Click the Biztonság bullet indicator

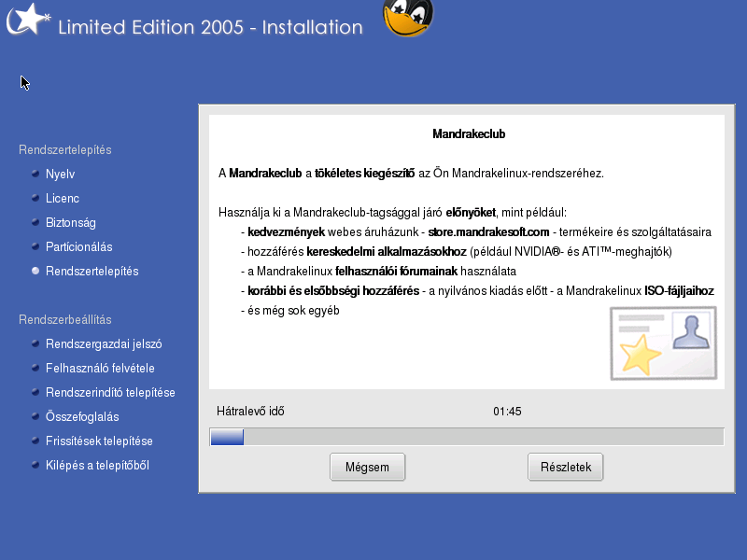click(x=35, y=222)
